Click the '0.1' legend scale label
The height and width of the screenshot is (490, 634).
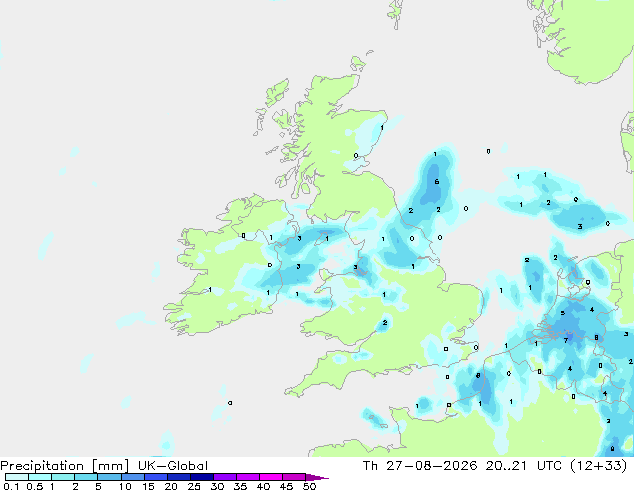[11, 486]
